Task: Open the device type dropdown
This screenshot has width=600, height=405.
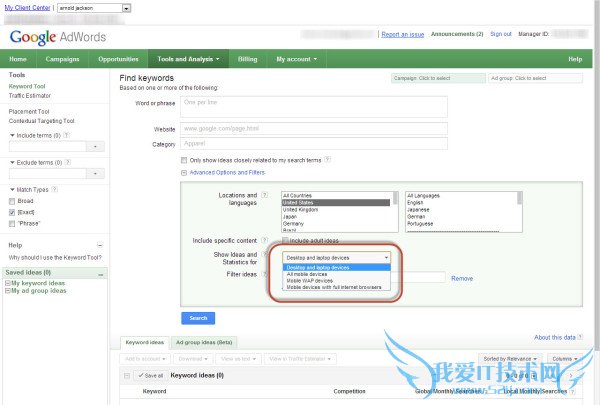Action: pyautogui.click(x=337, y=258)
